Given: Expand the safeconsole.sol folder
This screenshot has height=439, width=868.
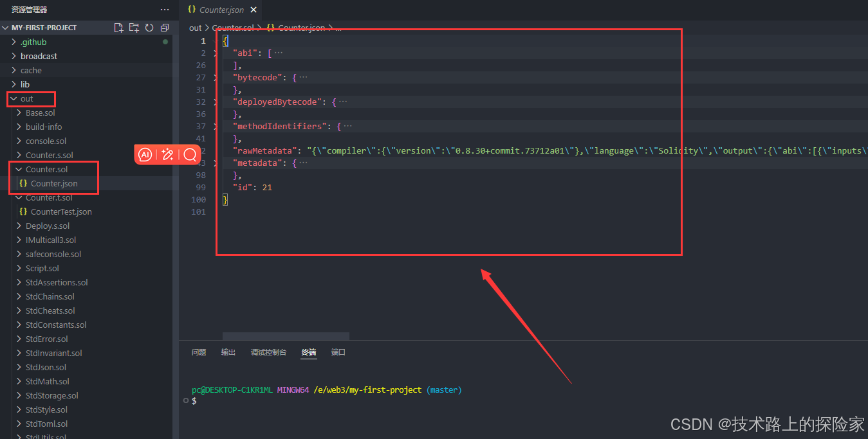Looking at the screenshot, I should coord(86,254).
